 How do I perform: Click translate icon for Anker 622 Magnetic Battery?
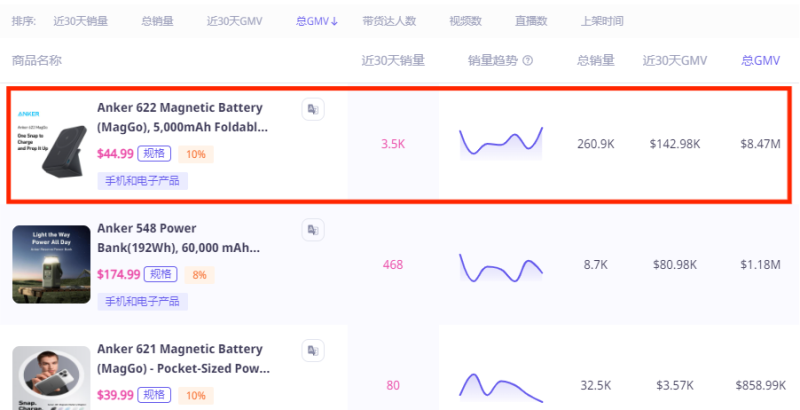point(312,109)
